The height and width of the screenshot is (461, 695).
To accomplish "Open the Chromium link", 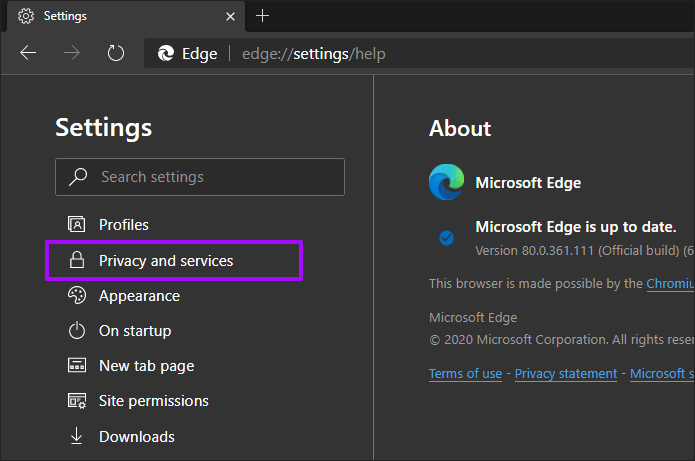I will pyautogui.click(x=670, y=284).
